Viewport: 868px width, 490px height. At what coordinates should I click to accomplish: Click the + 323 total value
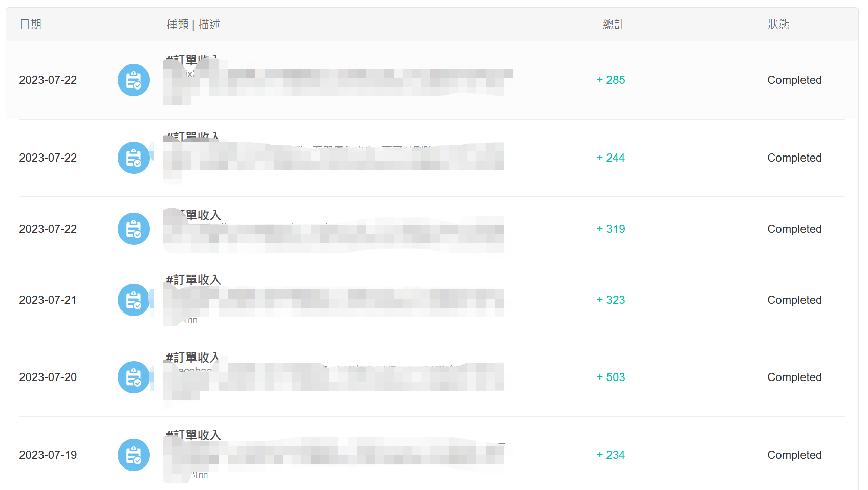coord(611,300)
